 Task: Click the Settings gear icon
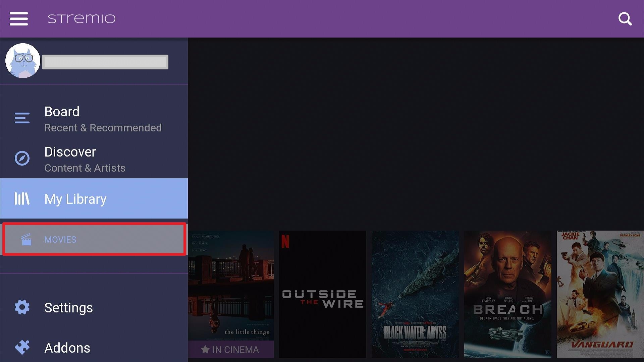tap(22, 307)
